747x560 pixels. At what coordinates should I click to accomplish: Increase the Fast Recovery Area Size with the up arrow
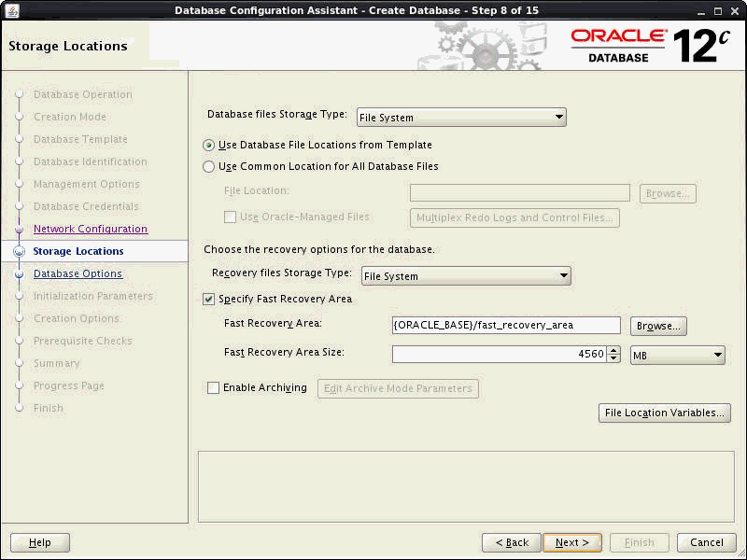613,351
